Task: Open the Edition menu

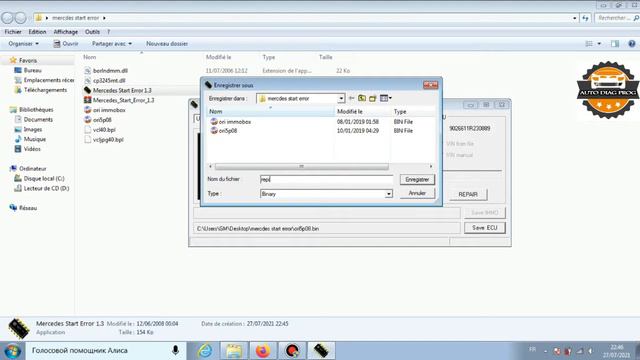Action: pyautogui.click(x=37, y=32)
